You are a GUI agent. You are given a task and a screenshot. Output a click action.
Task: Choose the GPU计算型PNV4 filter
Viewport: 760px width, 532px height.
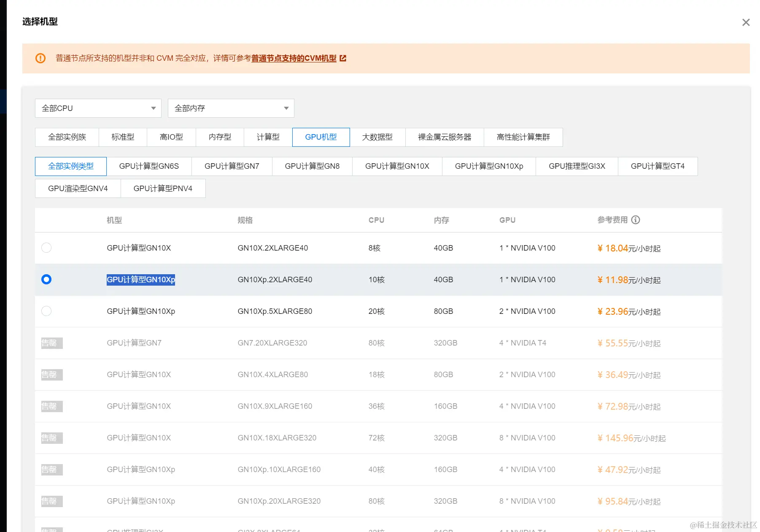(163, 189)
